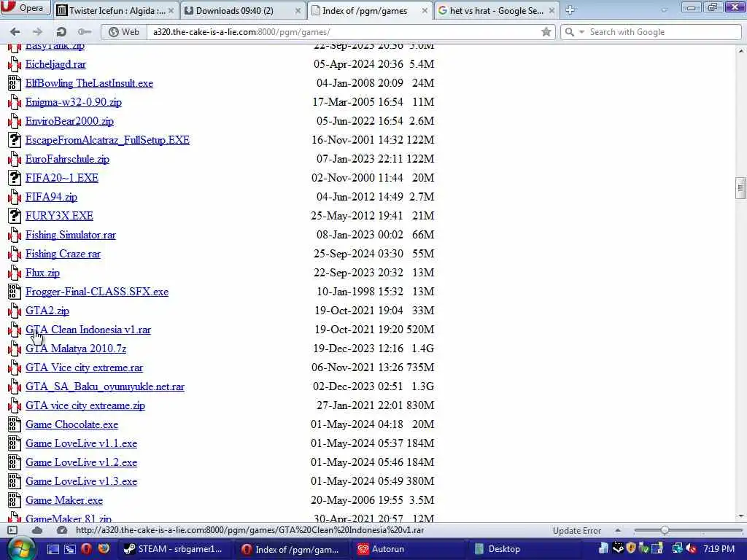The height and width of the screenshot is (560, 747).
Task: Close the Twister Icefun tab
Action: (171, 10)
